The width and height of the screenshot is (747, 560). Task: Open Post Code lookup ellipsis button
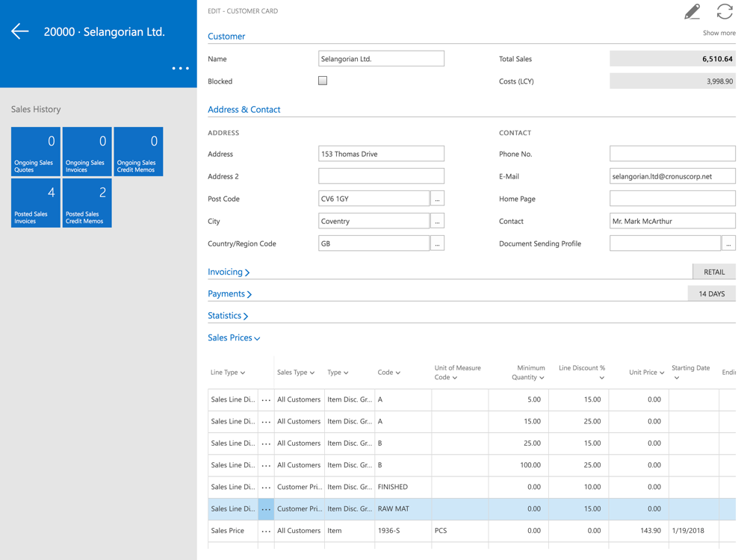point(437,199)
